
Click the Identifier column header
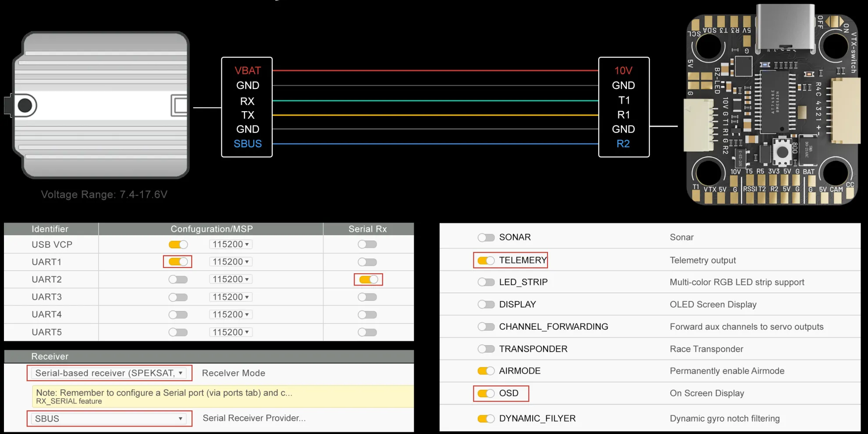point(50,229)
